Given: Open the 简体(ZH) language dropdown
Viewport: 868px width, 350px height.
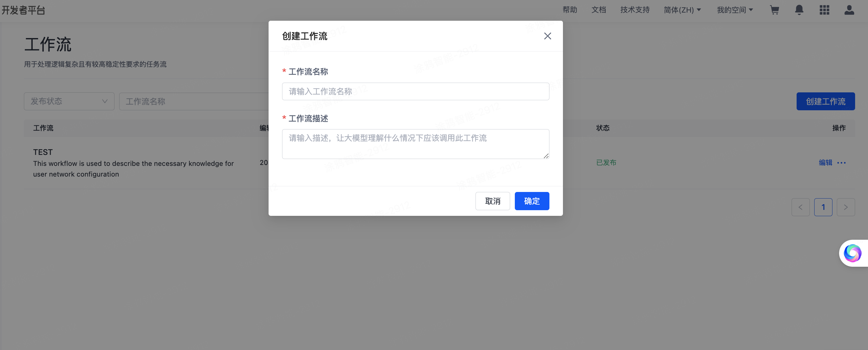Looking at the screenshot, I should click(682, 10).
